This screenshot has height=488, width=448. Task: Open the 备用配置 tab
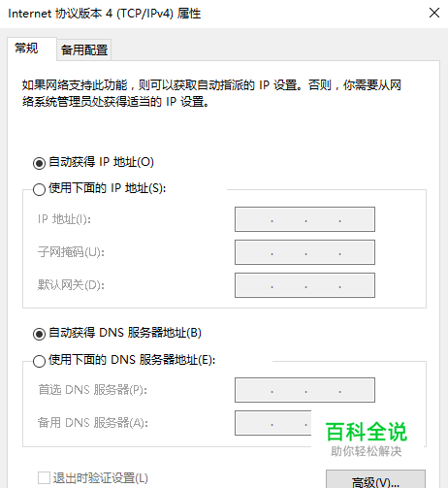coord(84,49)
